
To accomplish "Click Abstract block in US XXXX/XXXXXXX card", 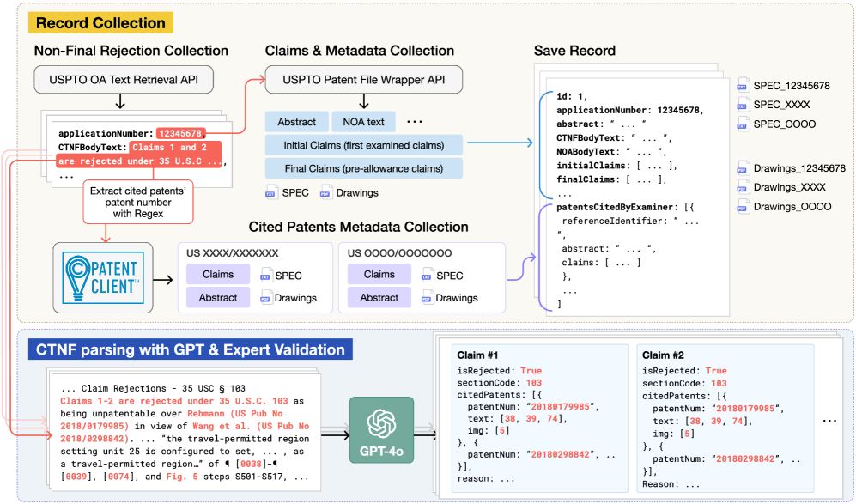I will (218, 298).
